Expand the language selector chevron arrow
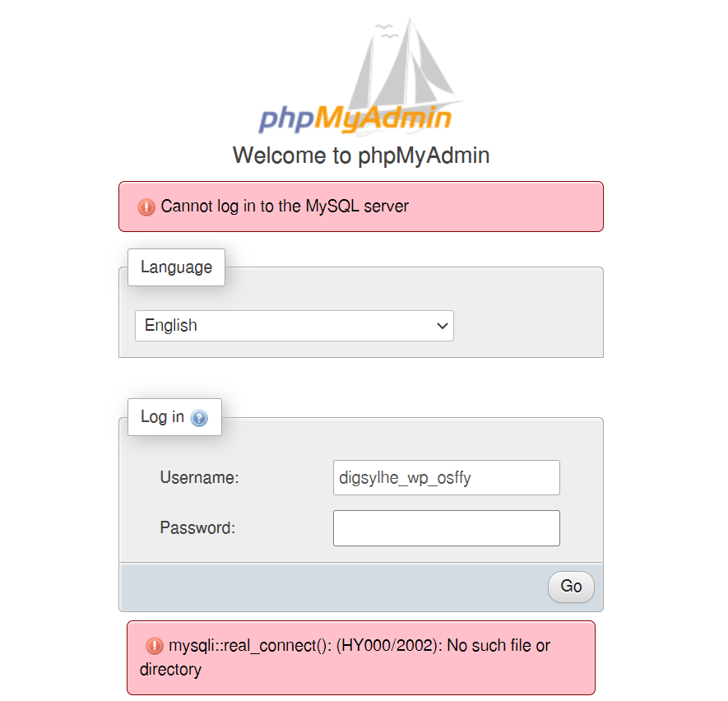The height and width of the screenshot is (701, 728). coord(443,326)
